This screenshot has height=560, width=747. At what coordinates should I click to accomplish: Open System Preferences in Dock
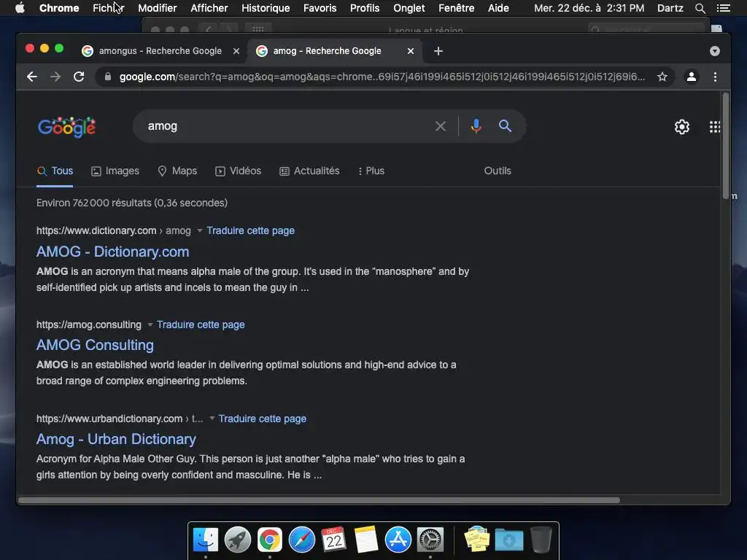tap(430, 540)
